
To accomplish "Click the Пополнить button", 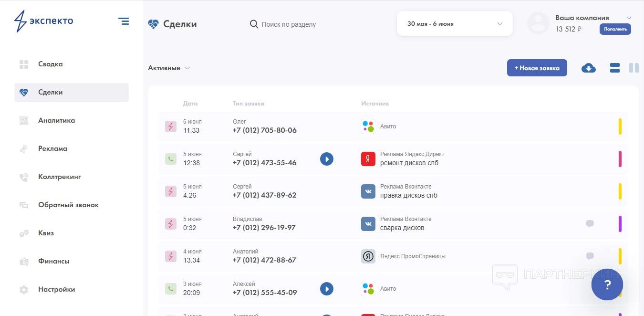I will click(x=615, y=29).
